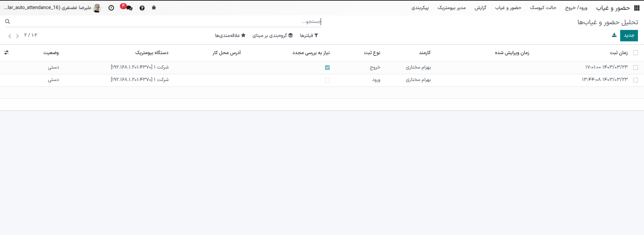The width and height of the screenshot is (644, 235).
Task: Click the search magnifier icon
Action: (x=8, y=22)
